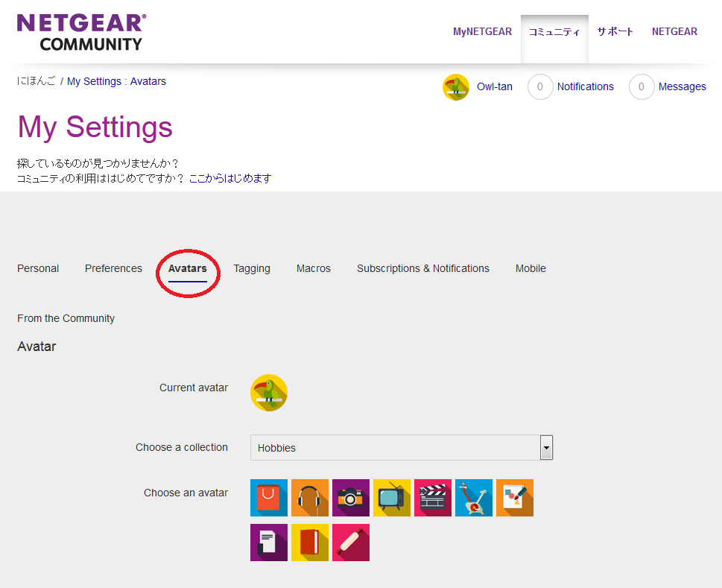Viewport: 722px width, 588px height.
Task: Choose the movie clapperboard avatar
Action: [433, 498]
